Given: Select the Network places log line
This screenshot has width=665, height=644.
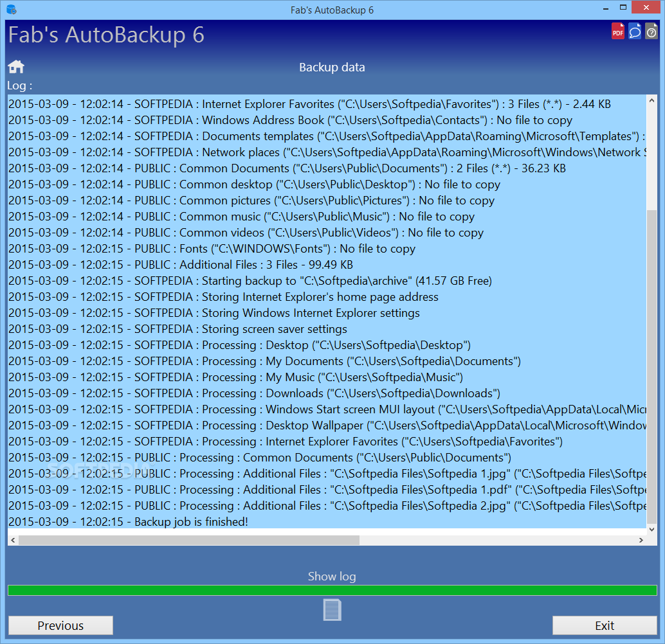Looking at the screenshot, I should coord(327,152).
